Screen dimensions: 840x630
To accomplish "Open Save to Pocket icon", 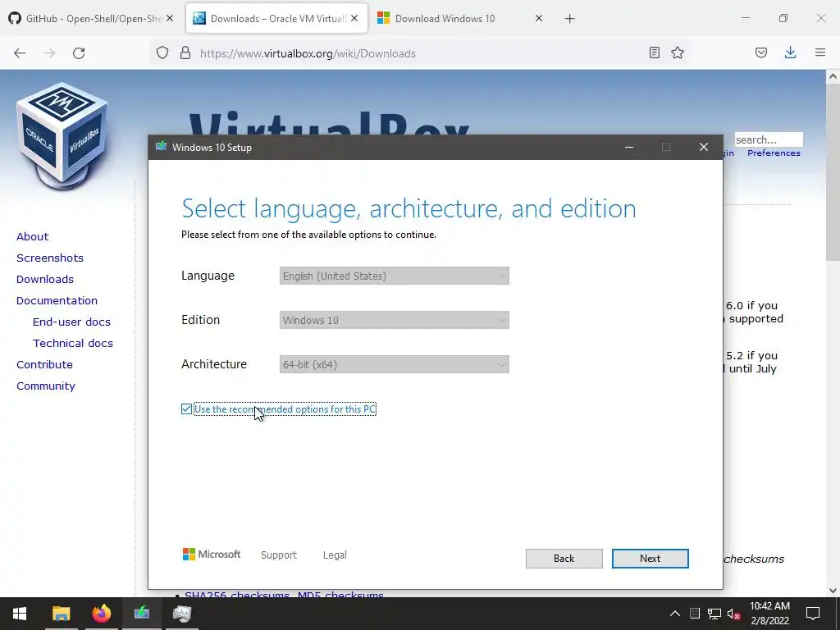I will click(x=761, y=52).
